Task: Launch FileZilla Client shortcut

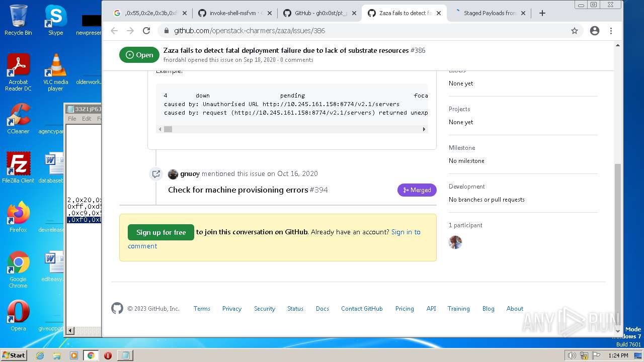Action: 18,168
